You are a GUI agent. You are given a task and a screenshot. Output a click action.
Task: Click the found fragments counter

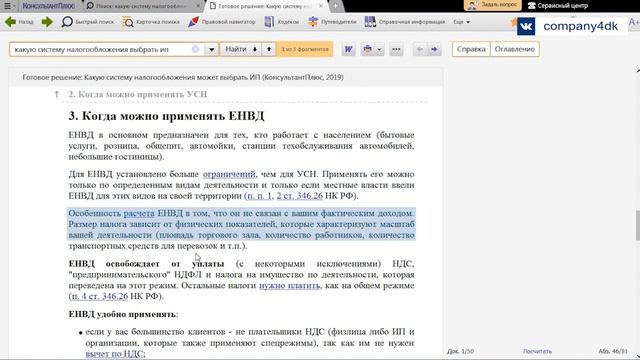click(x=304, y=49)
